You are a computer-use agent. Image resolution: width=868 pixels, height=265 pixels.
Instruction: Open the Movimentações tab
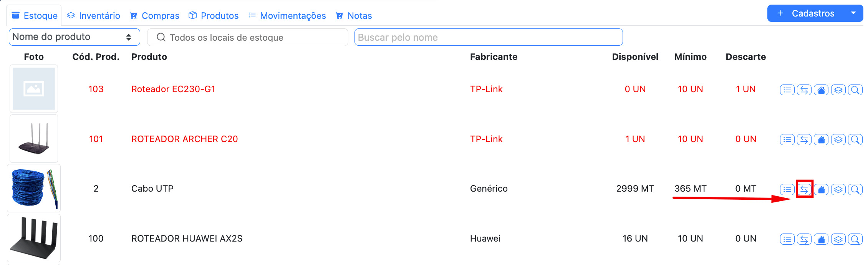(x=287, y=15)
